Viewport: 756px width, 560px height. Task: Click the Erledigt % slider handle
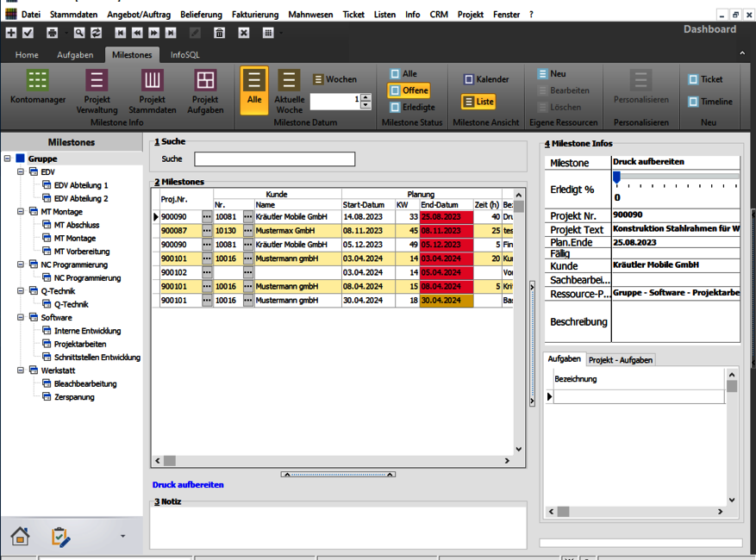click(616, 177)
